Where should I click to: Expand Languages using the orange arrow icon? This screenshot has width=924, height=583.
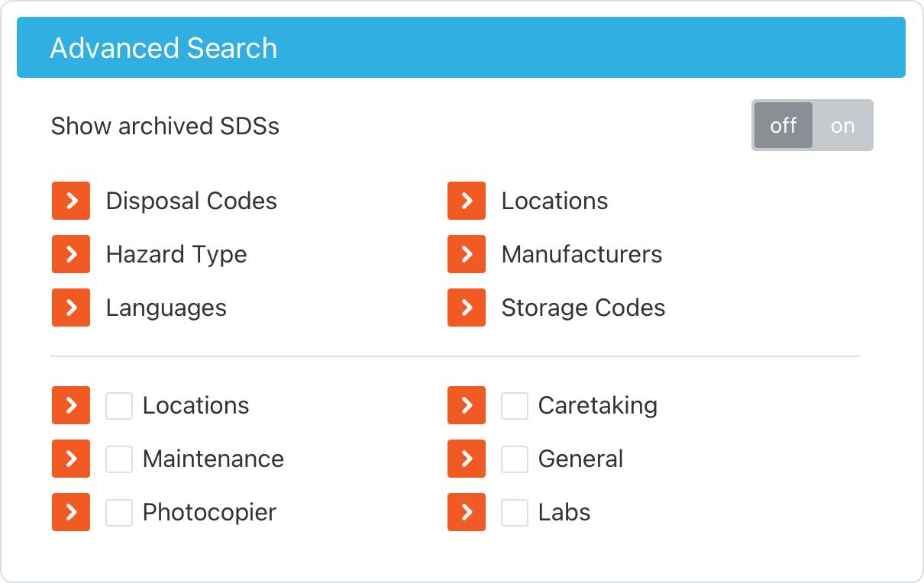coord(70,308)
